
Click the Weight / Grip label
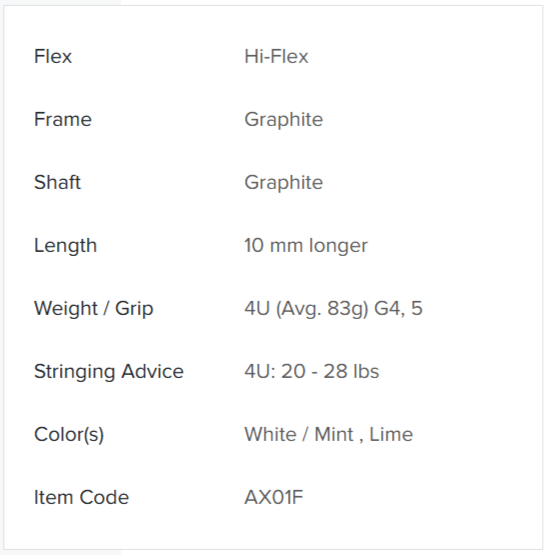tap(93, 308)
